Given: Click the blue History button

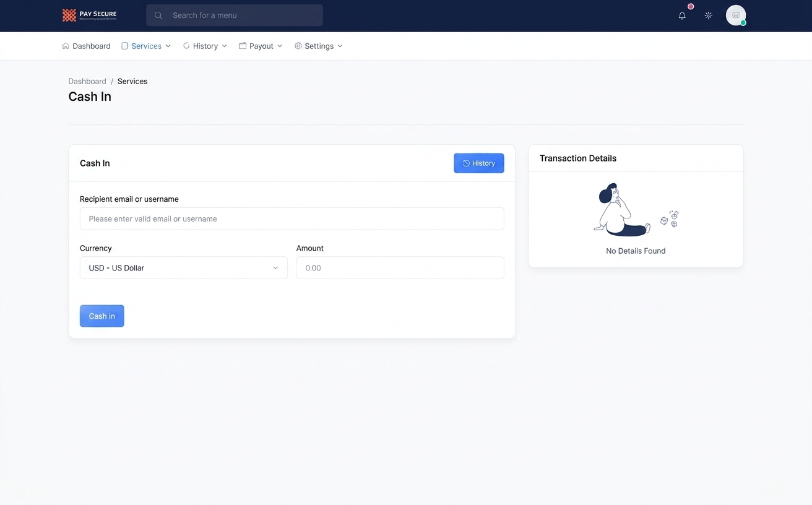Looking at the screenshot, I should click(479, 163).
